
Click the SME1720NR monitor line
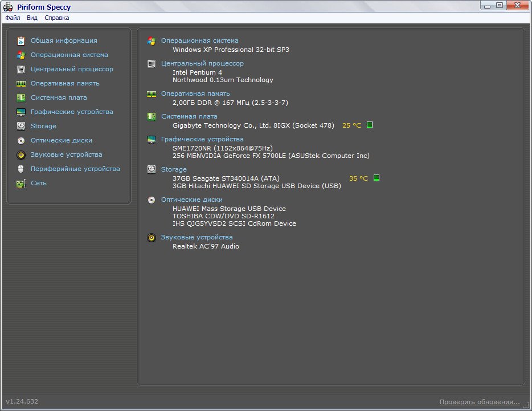tap(223, 148)
